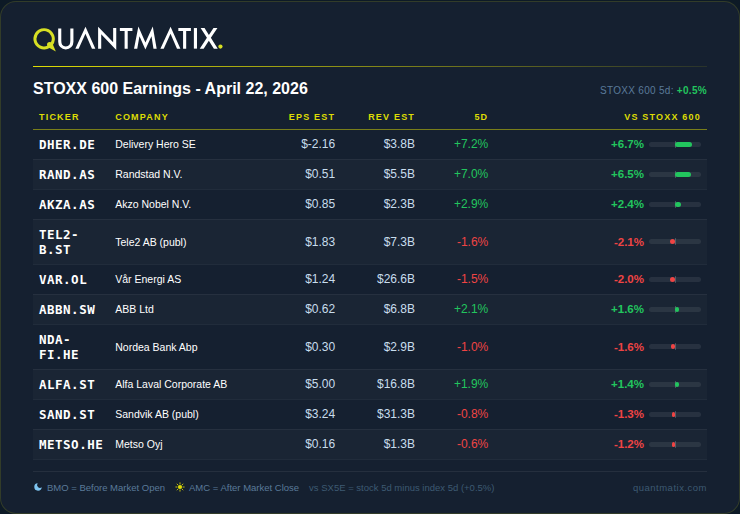The height and width of the screenshot is (514, 740).
Task: Click the vs SX5E footnote text
Action: pyautogui.click(x=402, y=488)
